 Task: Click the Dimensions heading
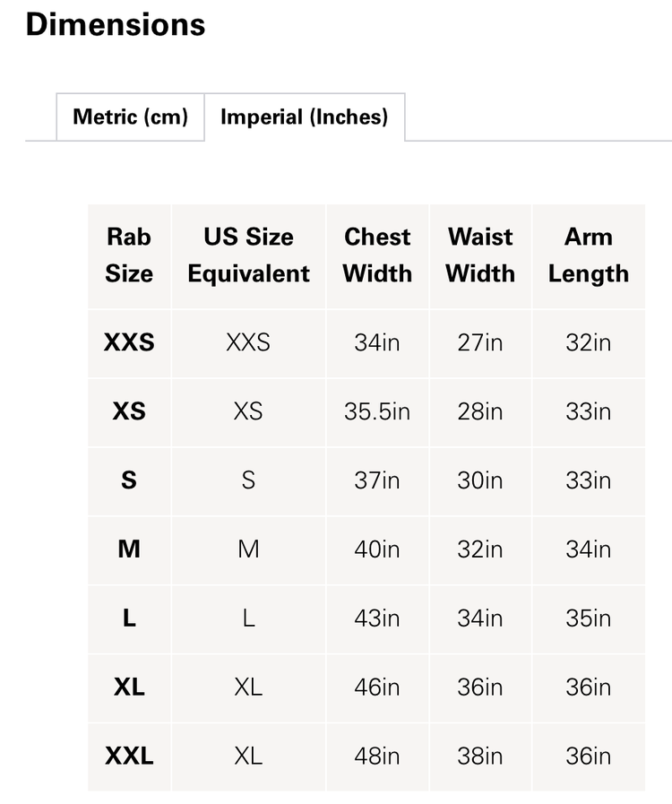point(116,25)
